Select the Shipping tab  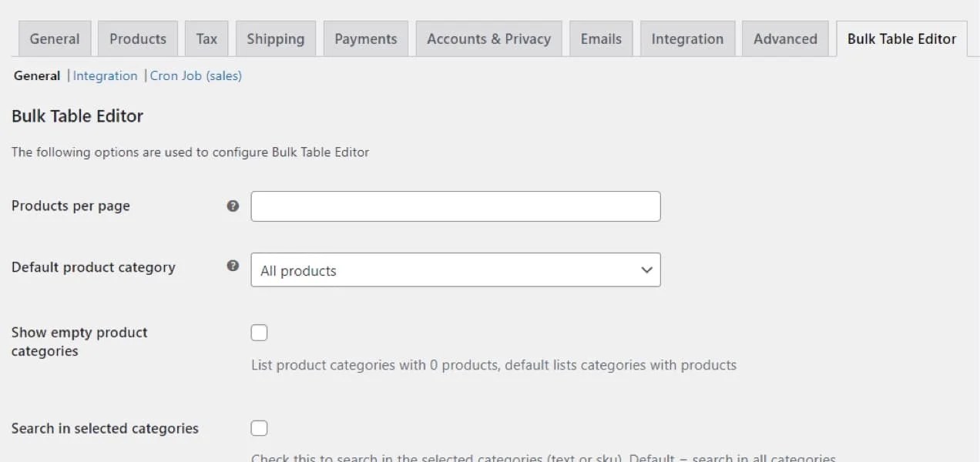tap(275, 38)
